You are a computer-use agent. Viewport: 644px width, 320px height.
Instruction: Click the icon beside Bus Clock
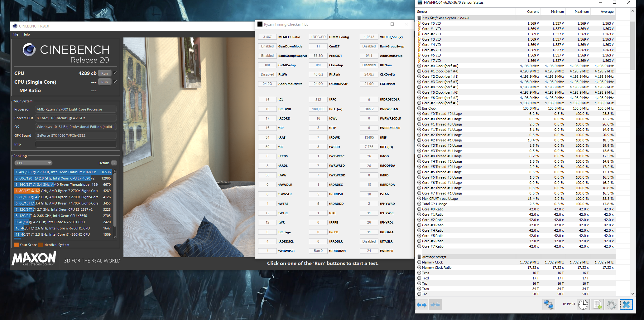pyautogui.click(x=419, y=108)
